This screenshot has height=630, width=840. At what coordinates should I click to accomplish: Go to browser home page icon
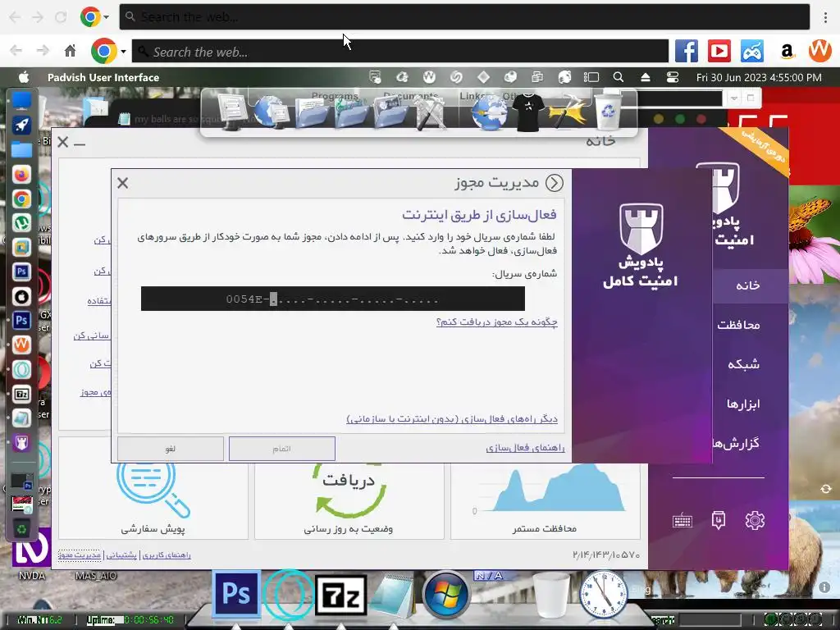click(x=71, y=51)
